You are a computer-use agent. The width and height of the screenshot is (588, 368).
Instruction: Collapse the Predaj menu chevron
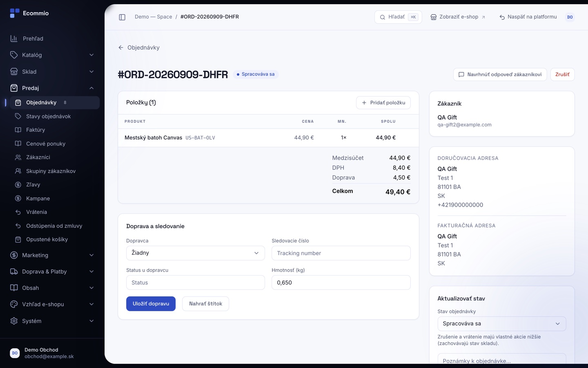tap(91, 88)
